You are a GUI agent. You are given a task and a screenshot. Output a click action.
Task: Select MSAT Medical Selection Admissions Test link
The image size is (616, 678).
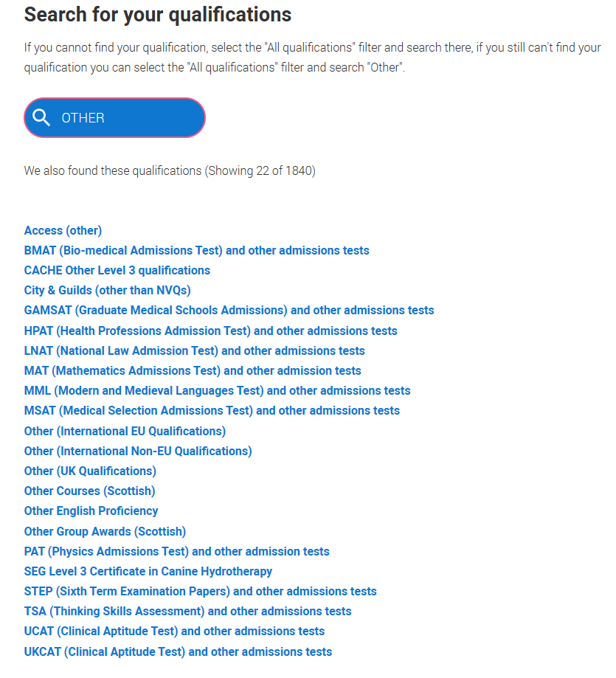[x=212, y=410]
